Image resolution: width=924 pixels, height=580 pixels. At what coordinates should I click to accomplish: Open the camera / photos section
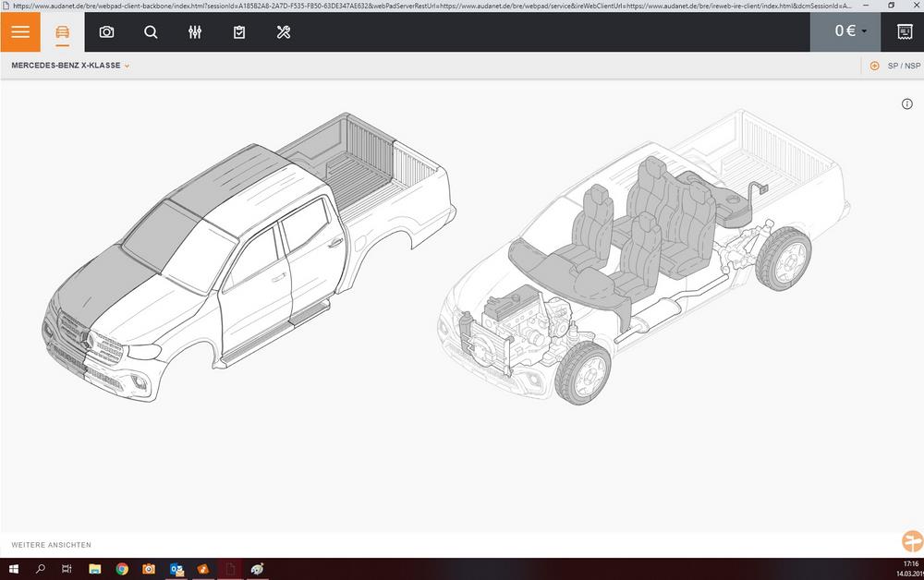(x=106, y=31)
